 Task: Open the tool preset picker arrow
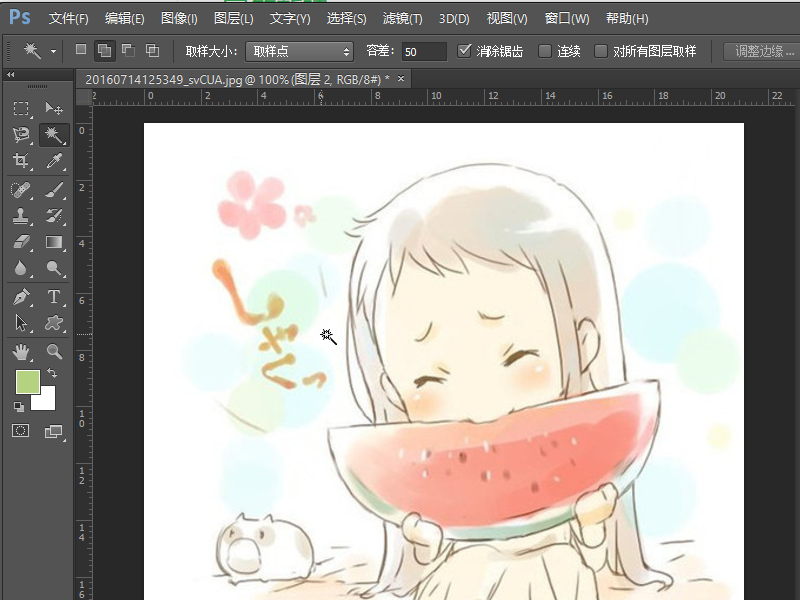click(x=53, y=52)
